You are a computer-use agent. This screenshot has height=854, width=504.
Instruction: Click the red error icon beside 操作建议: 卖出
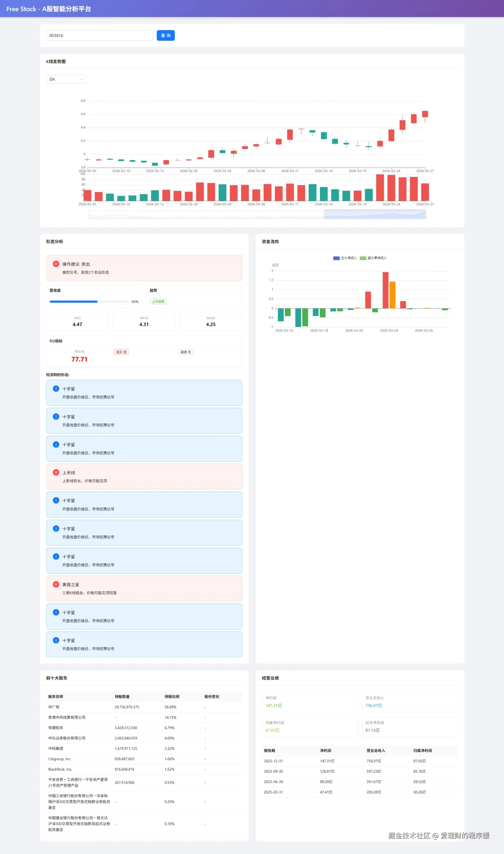click(x=56, y=264)
